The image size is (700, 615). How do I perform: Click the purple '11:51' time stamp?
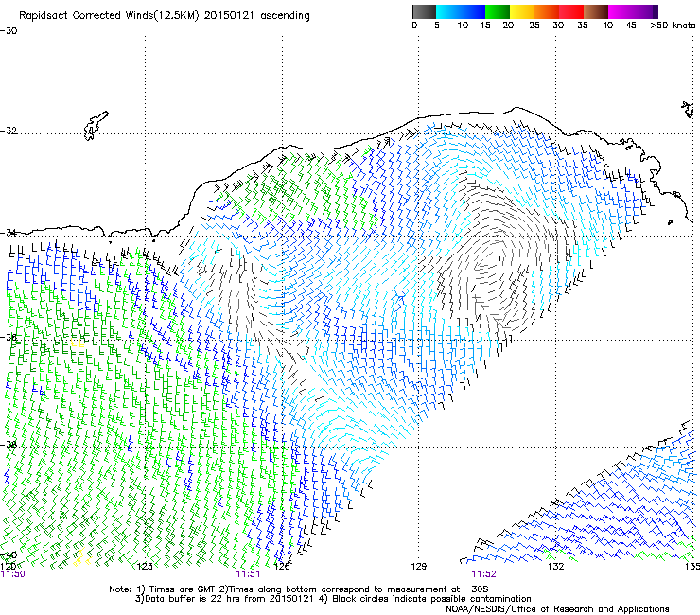click(248, 574)
